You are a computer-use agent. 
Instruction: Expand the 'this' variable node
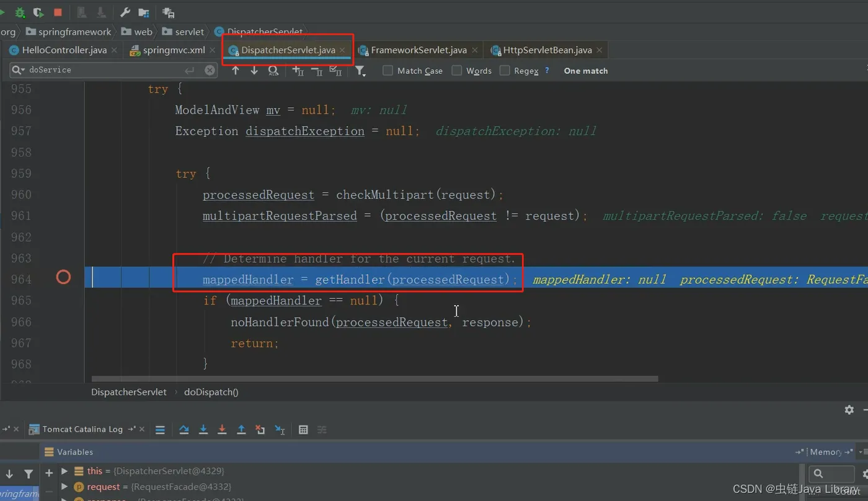64,471
